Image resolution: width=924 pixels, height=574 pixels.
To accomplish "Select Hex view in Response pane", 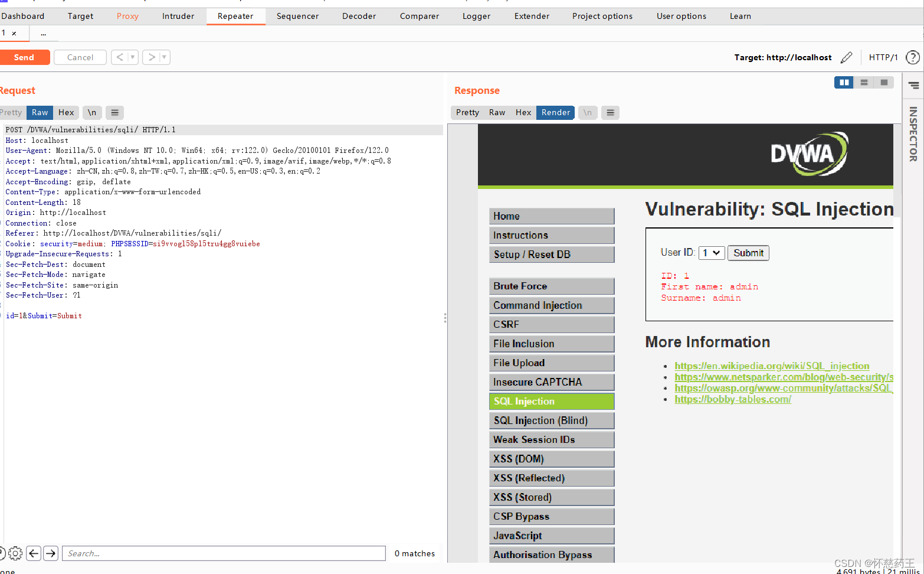I will (523, 112).
